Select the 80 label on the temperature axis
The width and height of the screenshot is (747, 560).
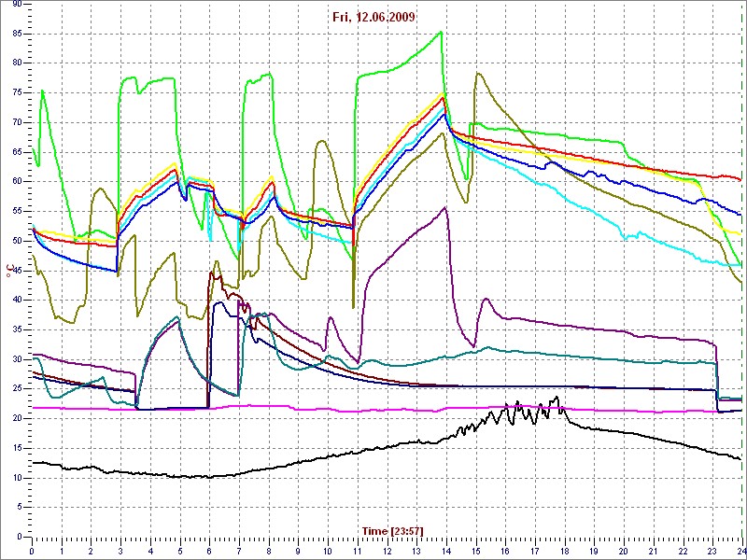pos(16,63)
